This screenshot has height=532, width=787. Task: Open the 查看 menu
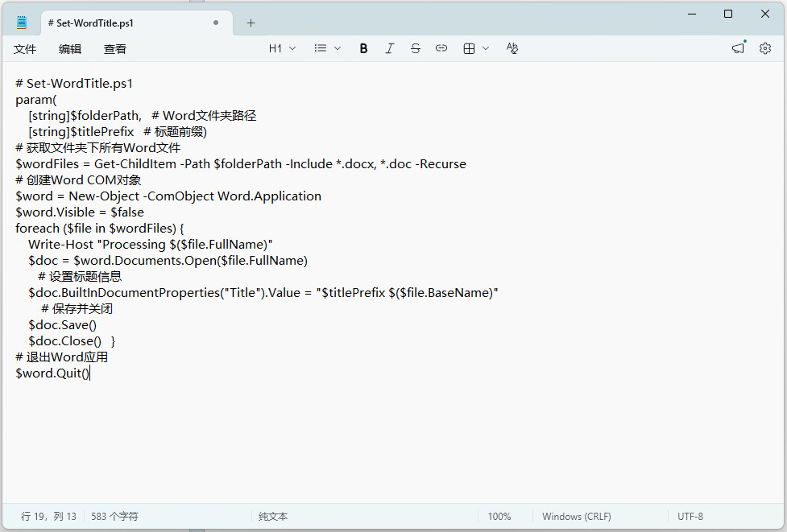[x=115, y=49]
